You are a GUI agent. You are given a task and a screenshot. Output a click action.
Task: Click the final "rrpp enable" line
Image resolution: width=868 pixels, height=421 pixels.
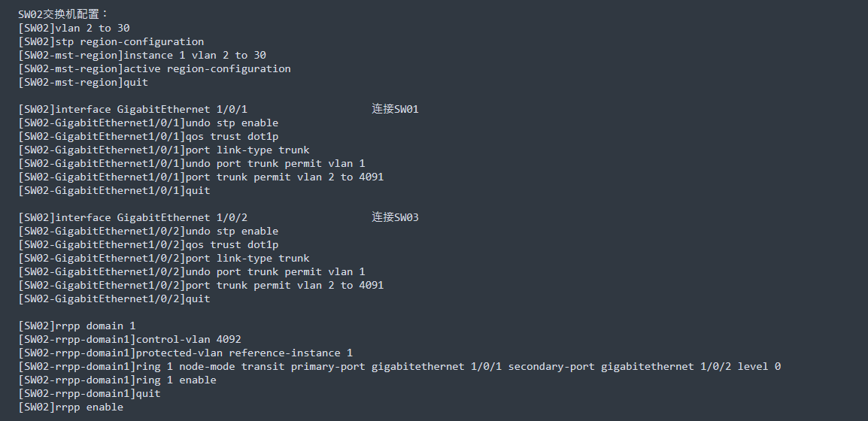[71, 407]
